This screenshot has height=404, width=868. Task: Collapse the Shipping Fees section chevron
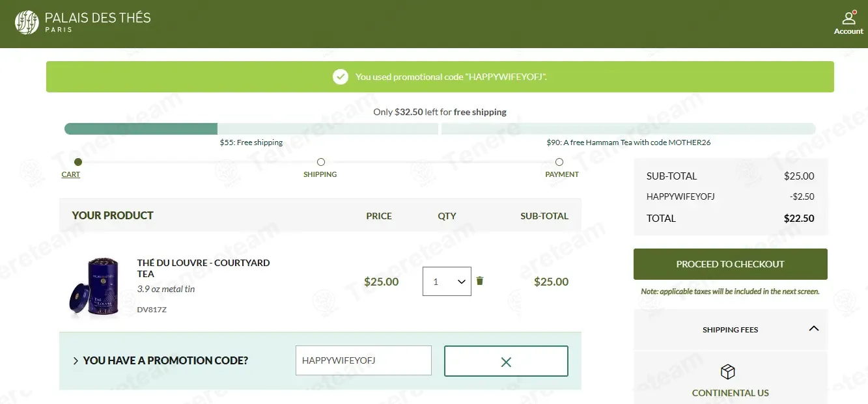(x=813, y=329)
